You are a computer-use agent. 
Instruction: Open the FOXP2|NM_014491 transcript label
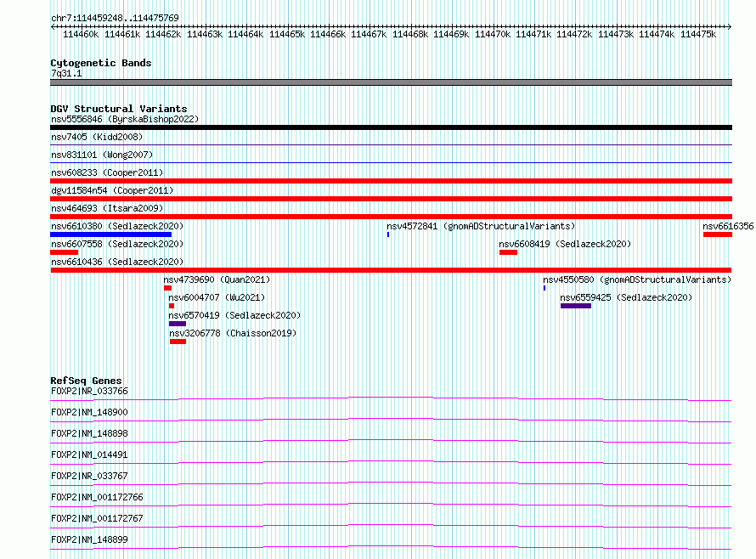[89, 455]
